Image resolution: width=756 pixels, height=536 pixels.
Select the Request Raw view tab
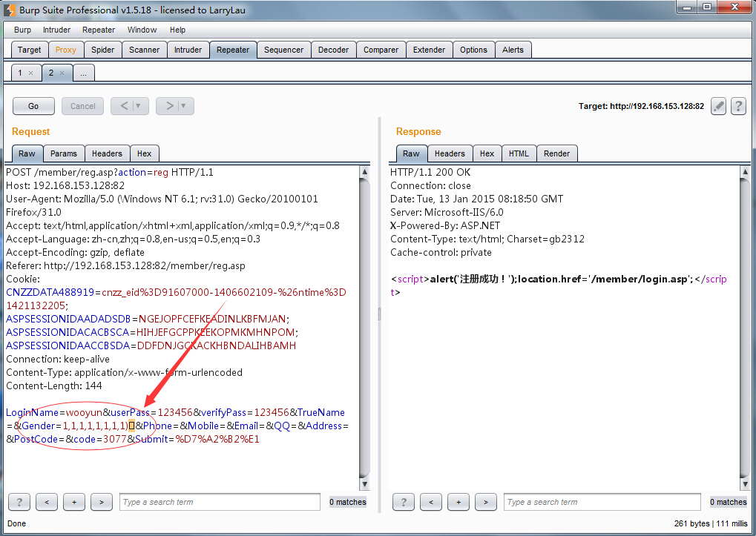(27, 153)
